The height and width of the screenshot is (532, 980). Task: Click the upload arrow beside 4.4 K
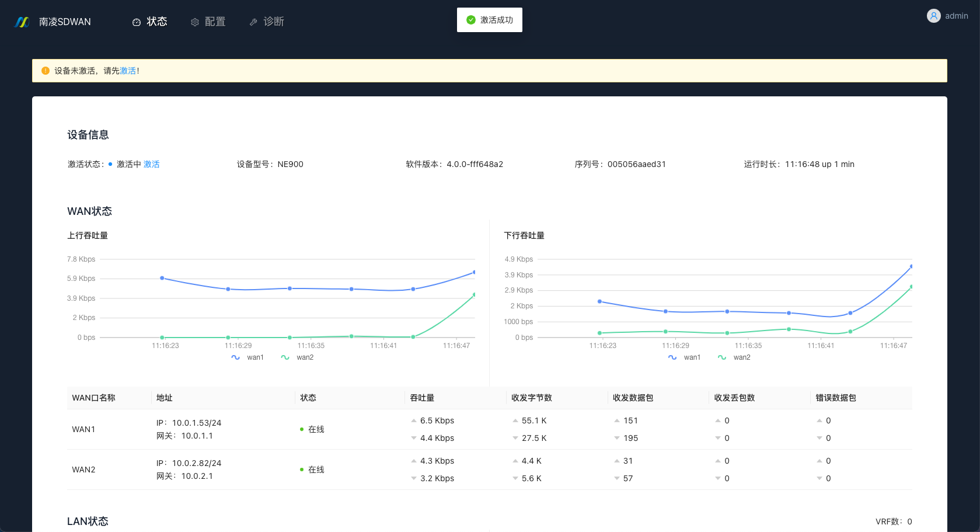pyautogui.click(x=515, y=461)
